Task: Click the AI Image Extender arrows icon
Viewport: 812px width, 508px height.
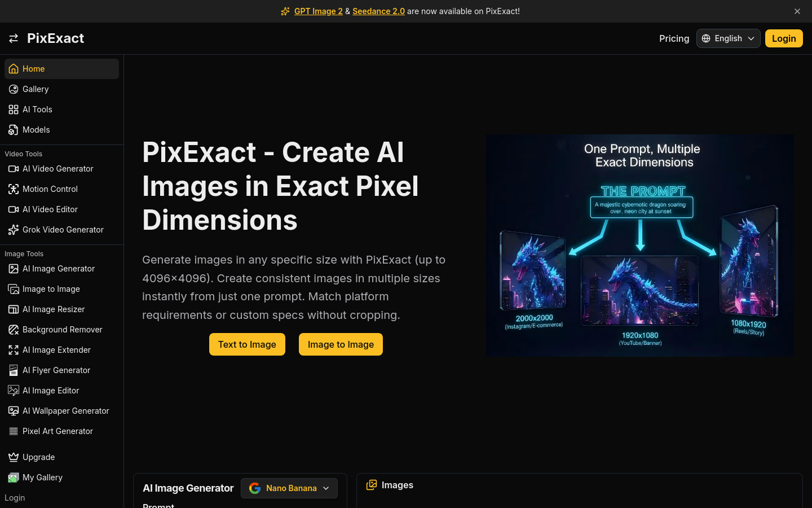Action: (14, 350)
